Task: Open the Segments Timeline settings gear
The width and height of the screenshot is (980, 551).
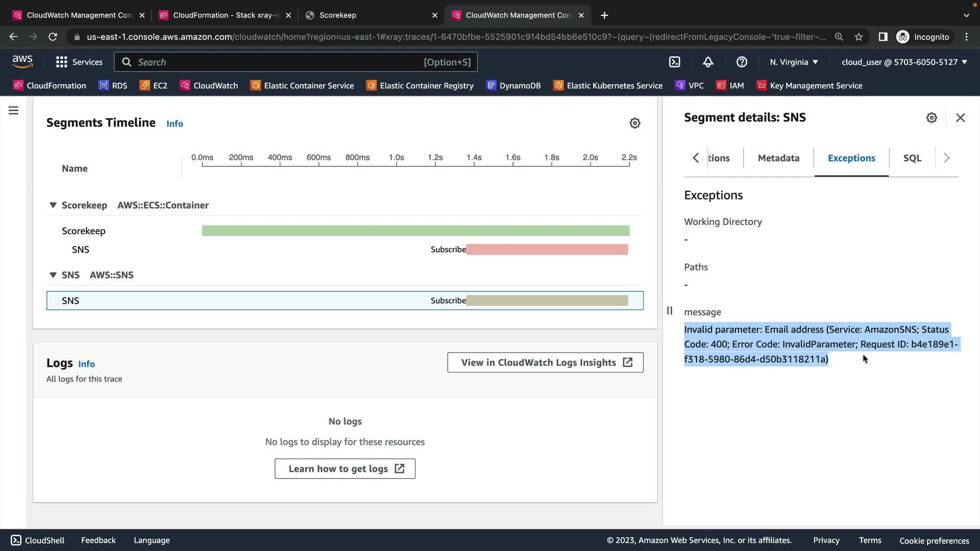Action: coord(634,123)
